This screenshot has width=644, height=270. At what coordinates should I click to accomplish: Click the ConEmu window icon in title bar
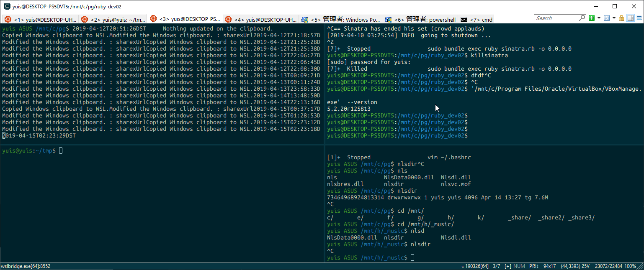point(7,7)
